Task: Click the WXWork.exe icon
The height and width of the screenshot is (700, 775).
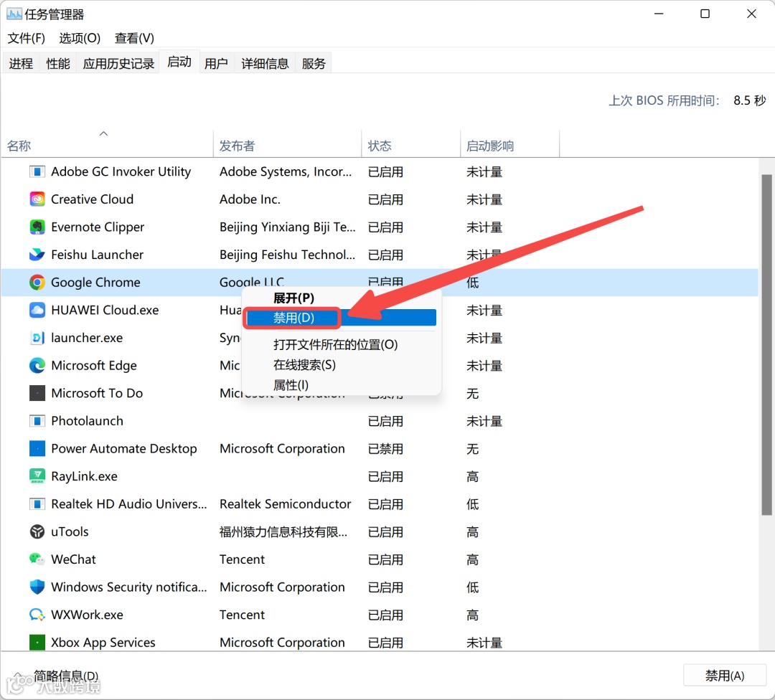Action: point(37,615)
